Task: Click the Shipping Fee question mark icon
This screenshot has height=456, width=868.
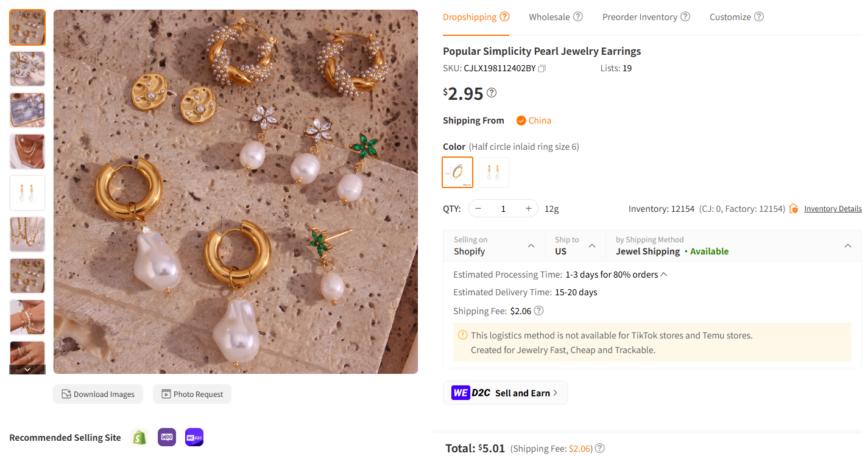Action: tap(538, 310)
